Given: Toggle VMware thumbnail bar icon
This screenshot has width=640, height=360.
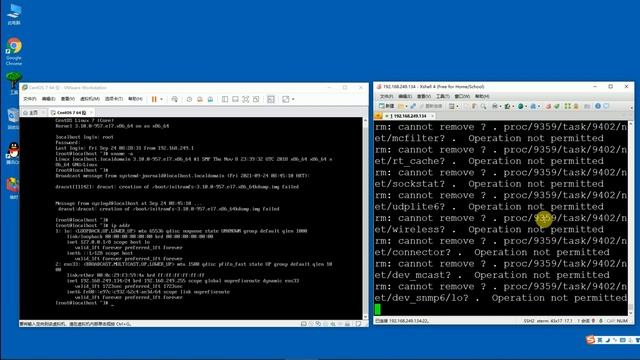Looking at the screenshot, I should pyautogui.click(x=235, y=99).
